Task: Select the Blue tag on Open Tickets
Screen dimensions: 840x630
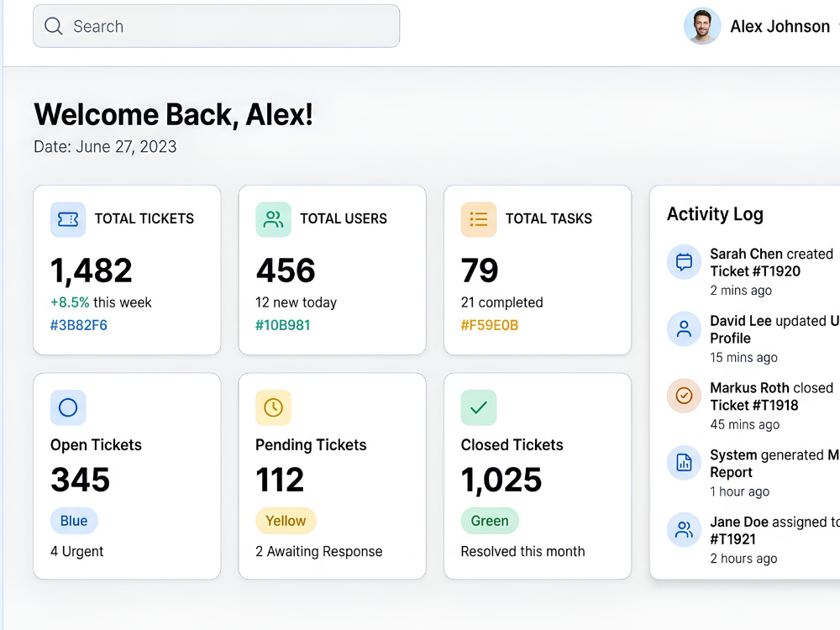Action: point(74,521)
